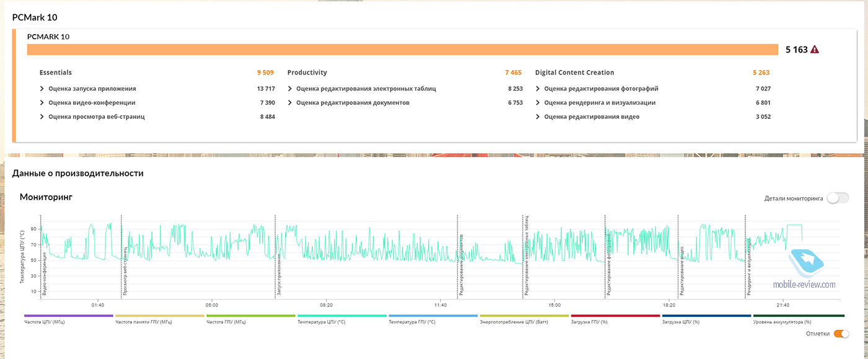Click the 05:00 time axis label
868x359 pixels.
(212, 305)
